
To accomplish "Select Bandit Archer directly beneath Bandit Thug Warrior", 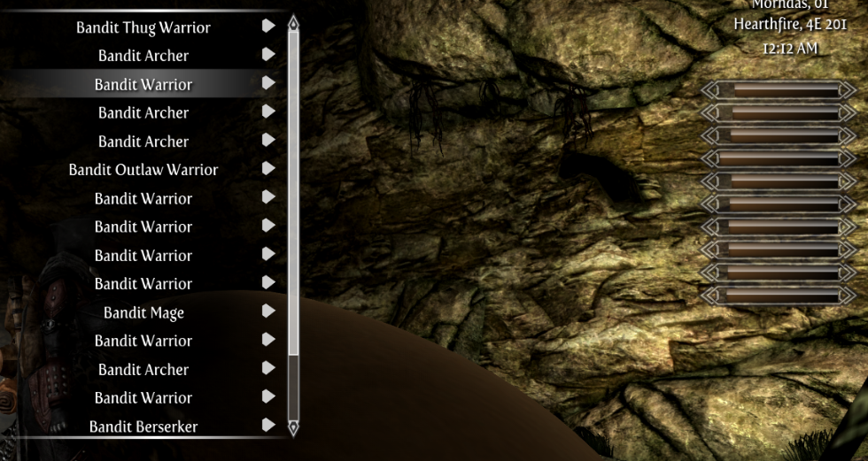I will 143,55.
